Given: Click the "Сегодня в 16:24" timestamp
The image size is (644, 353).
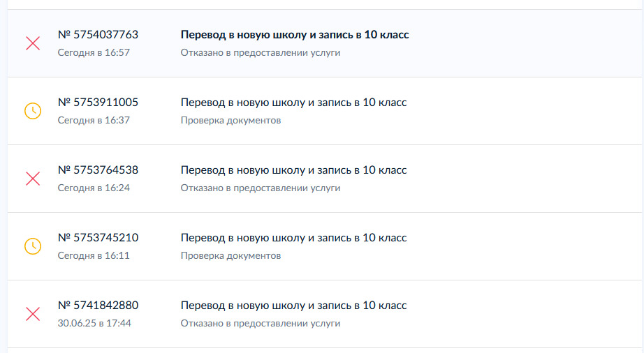Looking at the screenshot, I should (x=94, y=188).
